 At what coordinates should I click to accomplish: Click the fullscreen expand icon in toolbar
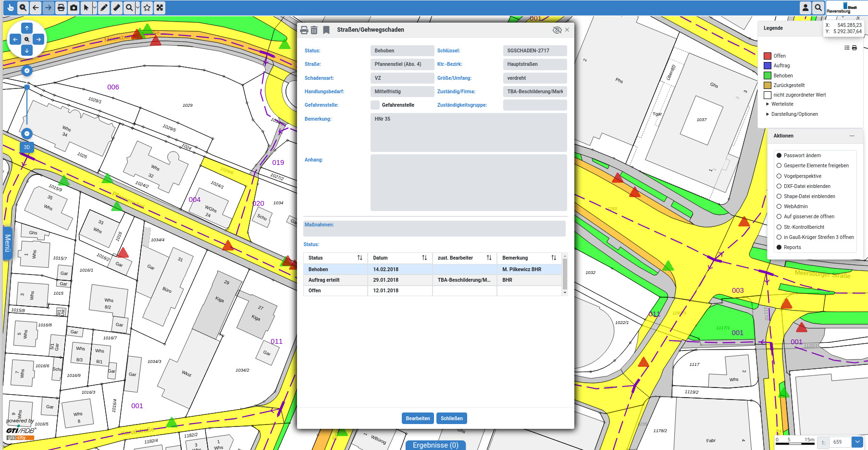tap(160, 8)
